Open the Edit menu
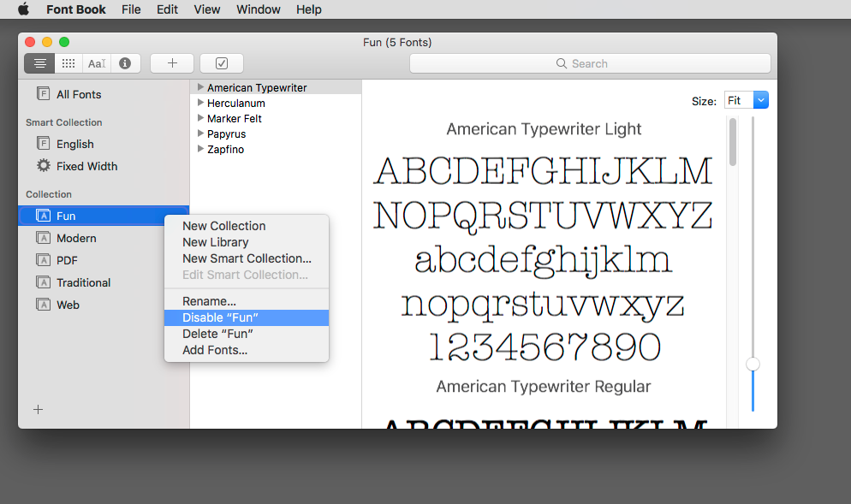Screen dimensions: 851x504 [x=167, y=9]
